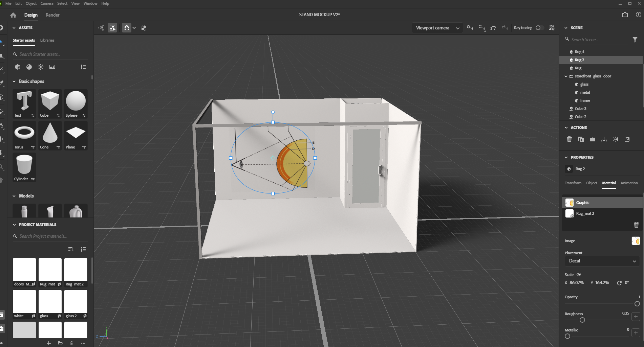644x347 pixels.
Task: Drop the object to the ground plane
Action: click(604, 139)
